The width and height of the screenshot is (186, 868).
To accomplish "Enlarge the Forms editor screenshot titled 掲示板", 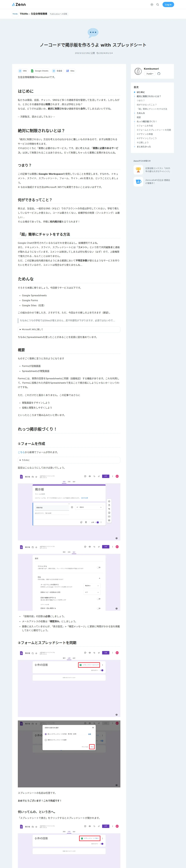I will point(69,507).
